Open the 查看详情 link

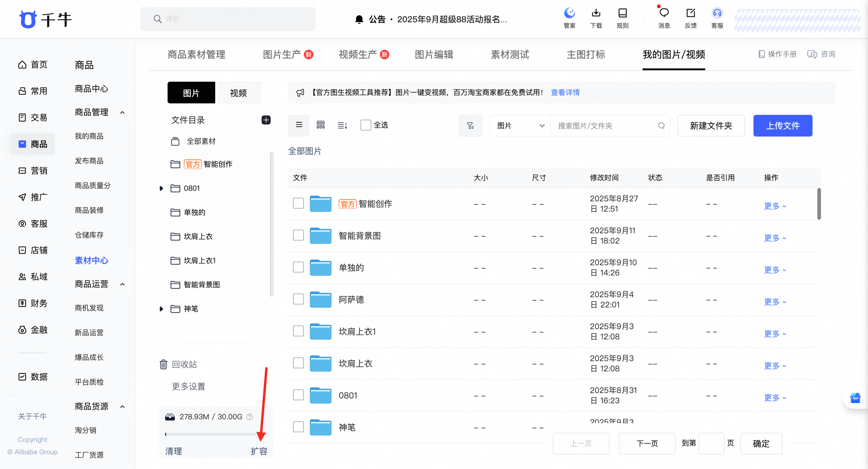click(565, 92)
